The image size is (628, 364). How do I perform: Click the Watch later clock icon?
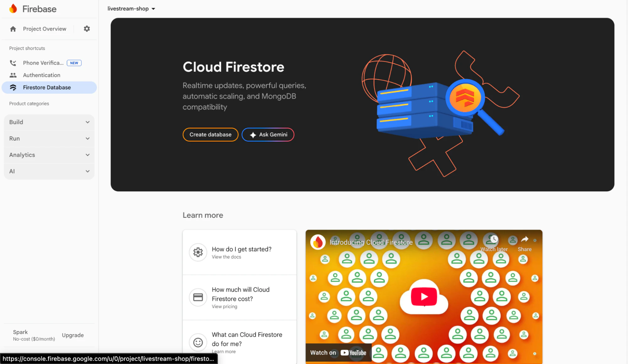[x=494, y=240]
